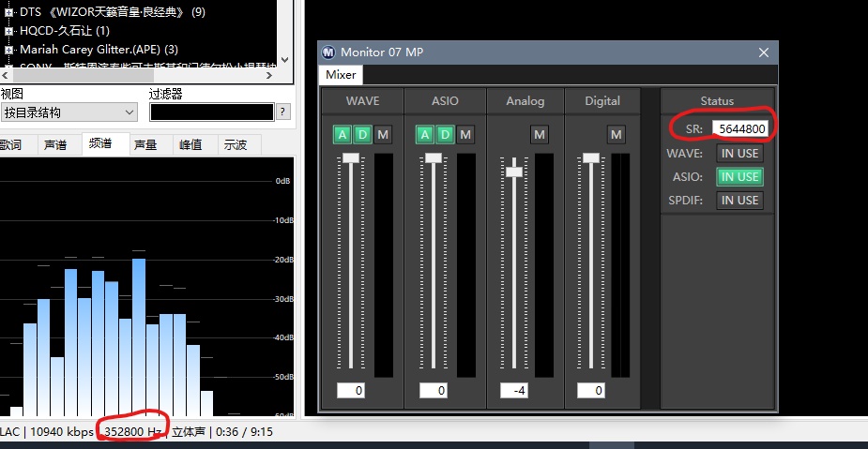Open the 峰值 tab
This screenshot has height=449, width=868.
[190, 144]
